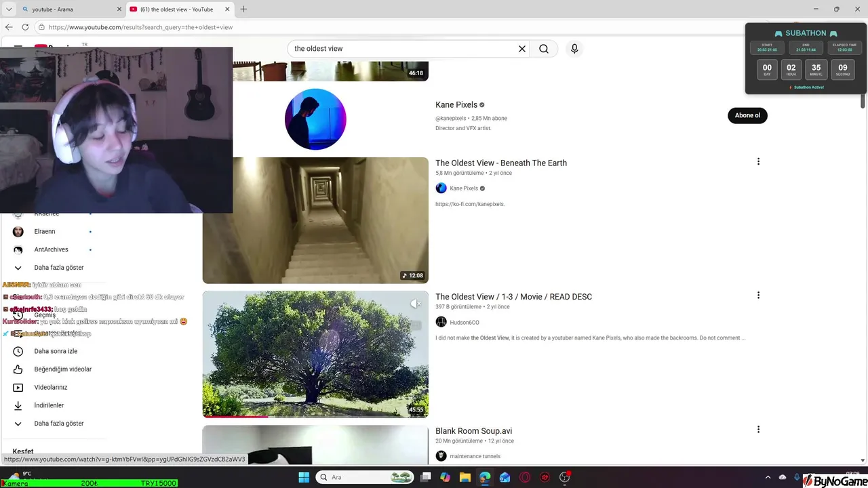This screenshot has height=488, width=868.
Task: Open Windows Start menu
Action: tap(304, 477)
